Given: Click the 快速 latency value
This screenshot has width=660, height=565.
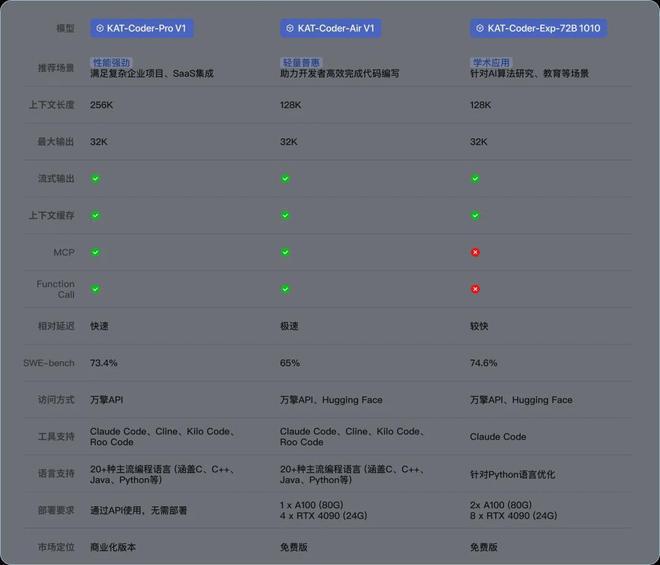Looking at the screenshot, I should pos(99,326).
